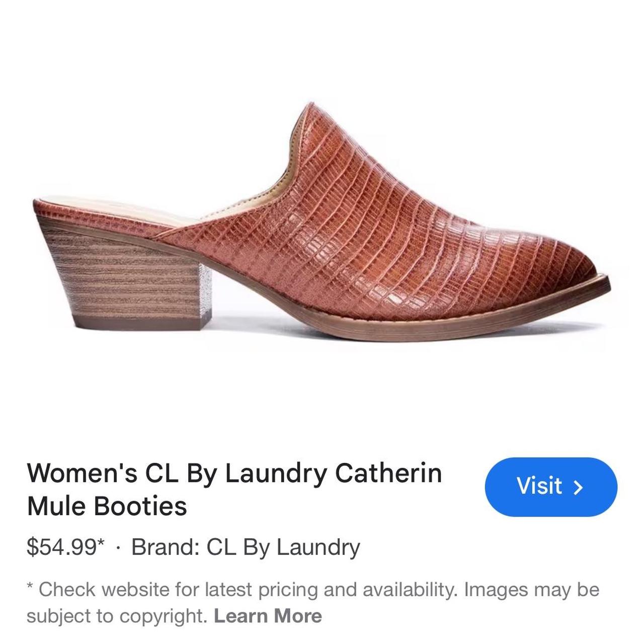
Task: Click the word Visit on blue button
Action: click(x=539, y=486)
